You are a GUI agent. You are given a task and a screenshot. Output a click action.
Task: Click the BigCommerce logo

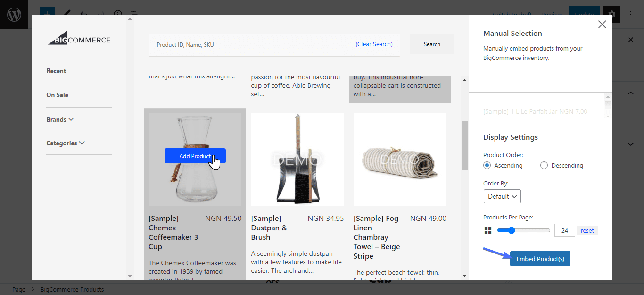coord(79,38)
